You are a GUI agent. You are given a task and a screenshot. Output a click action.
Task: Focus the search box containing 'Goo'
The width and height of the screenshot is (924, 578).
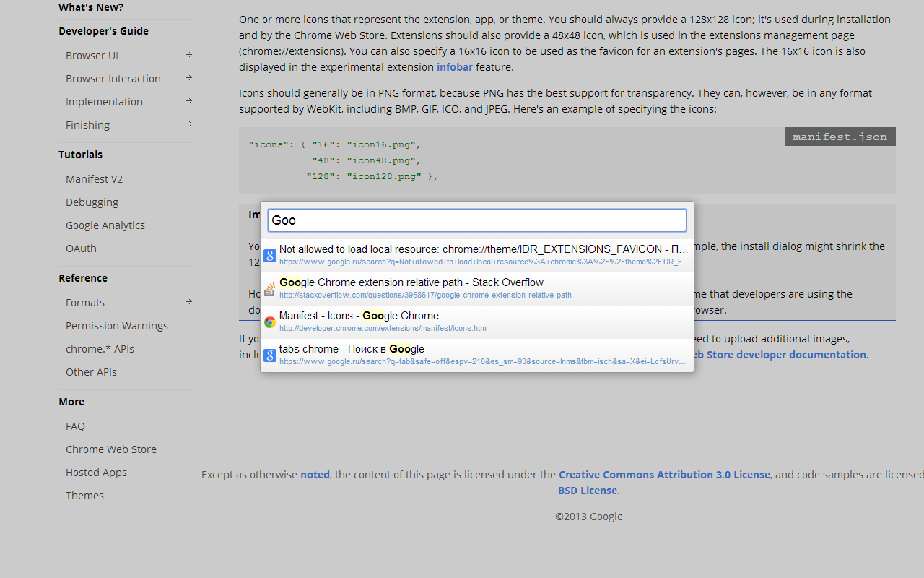click(x=477, y=220)
